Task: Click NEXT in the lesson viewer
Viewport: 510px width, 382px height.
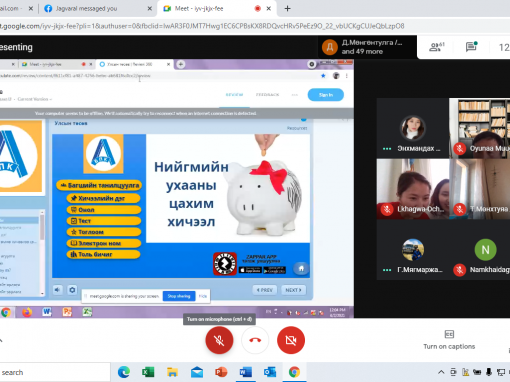Action: click(293, 290)
